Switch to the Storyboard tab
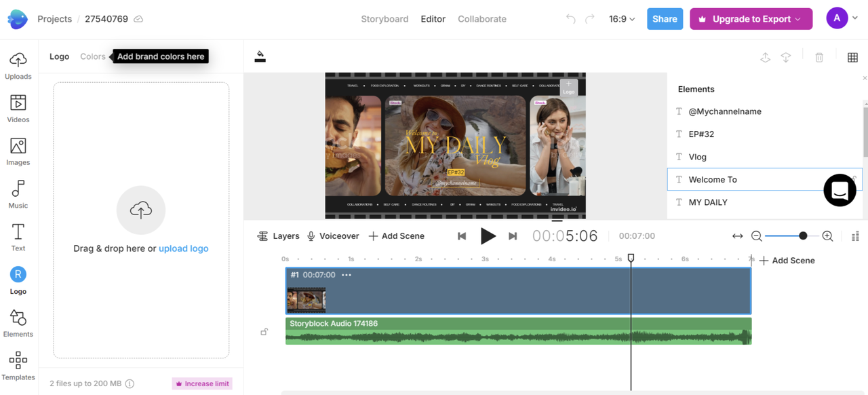The image size is (868, 395). (x=384, y=19)
